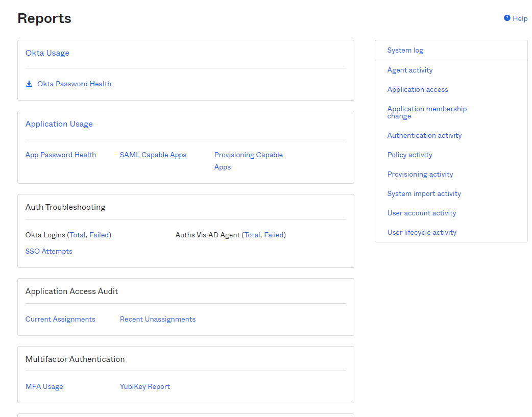Click the Multifactor Authentication section heading

75,359
